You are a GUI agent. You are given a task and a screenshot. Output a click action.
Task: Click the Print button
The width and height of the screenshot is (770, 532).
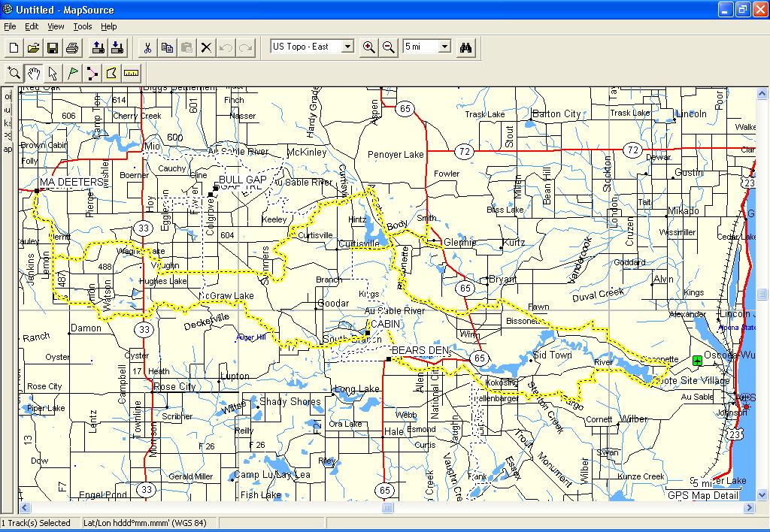pos(72,47)
